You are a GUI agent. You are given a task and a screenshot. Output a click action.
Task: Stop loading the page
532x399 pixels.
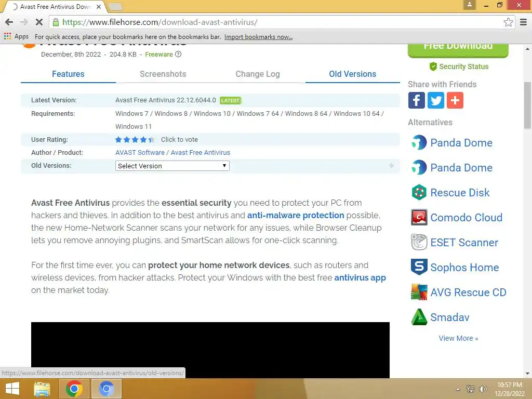coord(39,22)
